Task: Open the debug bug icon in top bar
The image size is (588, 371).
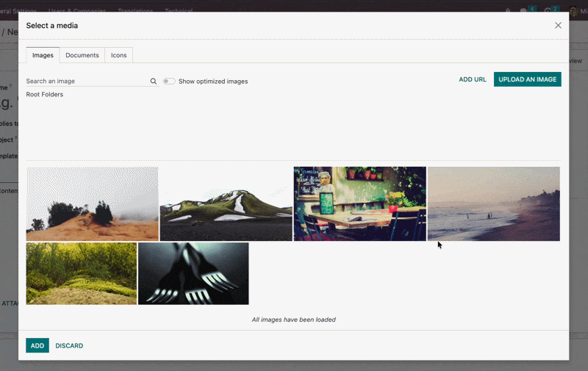Action: [x=508, y=11]
